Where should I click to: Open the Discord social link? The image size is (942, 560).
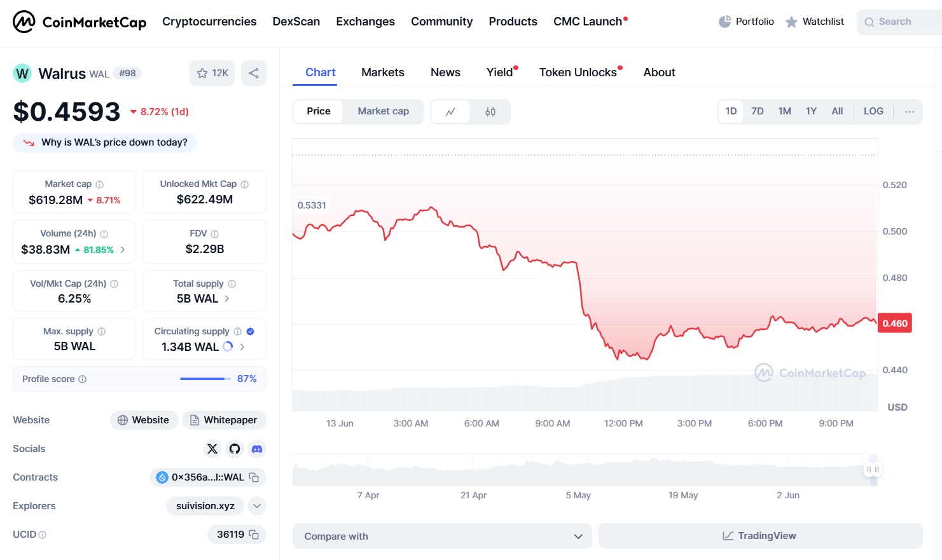[x=257, y=449]
